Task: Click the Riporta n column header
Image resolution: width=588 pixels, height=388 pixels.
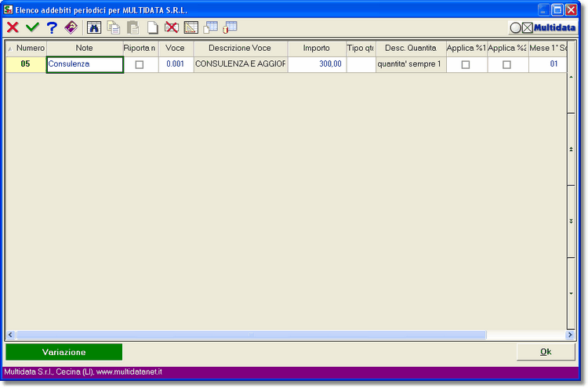Action: [140, 49]
